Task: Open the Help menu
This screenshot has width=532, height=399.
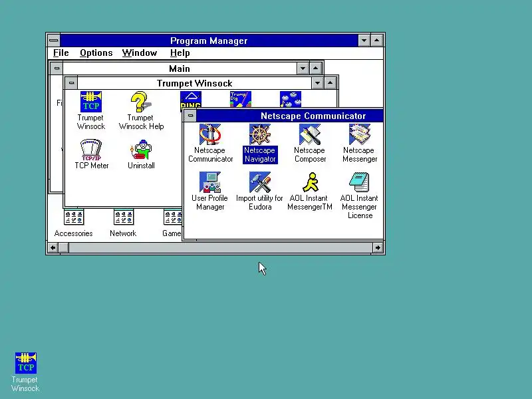Action: (180, 53)
